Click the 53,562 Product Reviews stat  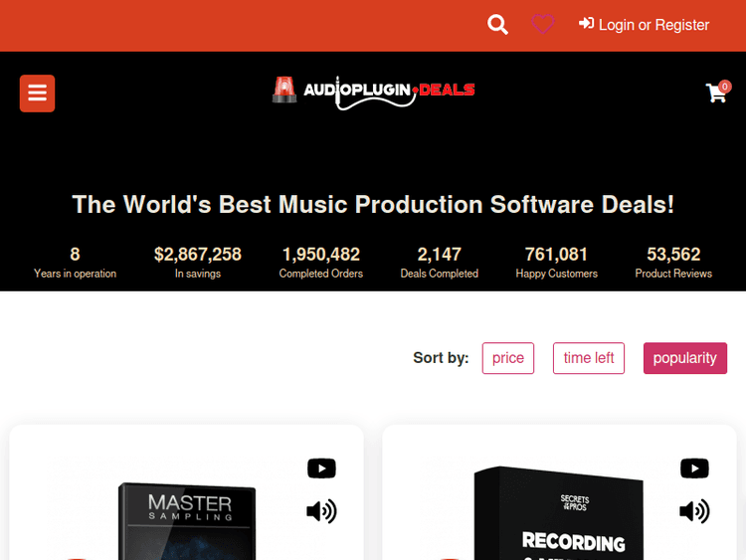click(x=673, y=262)
